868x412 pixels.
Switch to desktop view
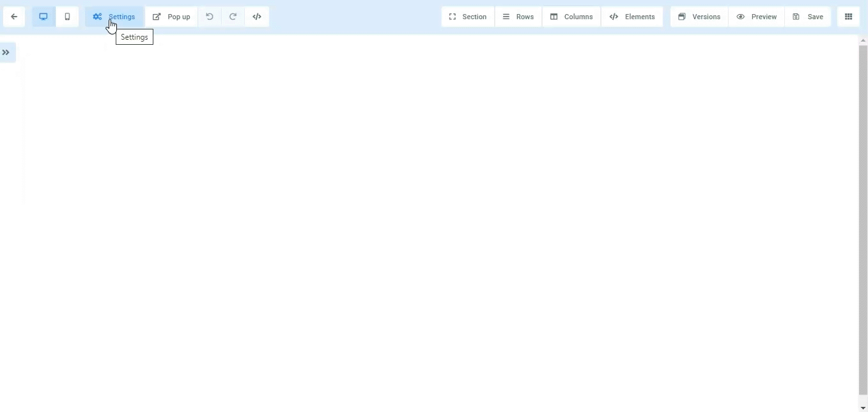pyautogui.click(x=43, y=17)
